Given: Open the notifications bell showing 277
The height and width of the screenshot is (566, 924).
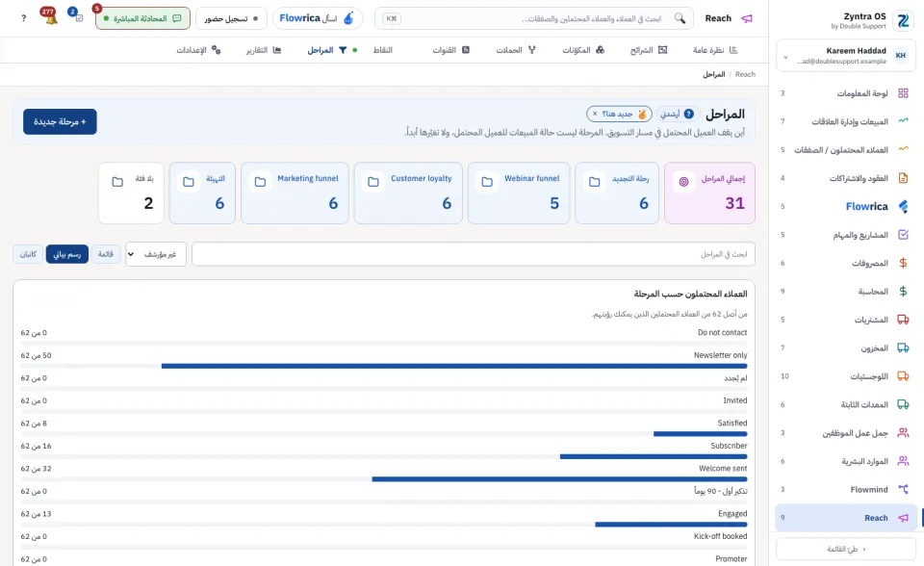Looking at the screenshot, I should point(51,17).
